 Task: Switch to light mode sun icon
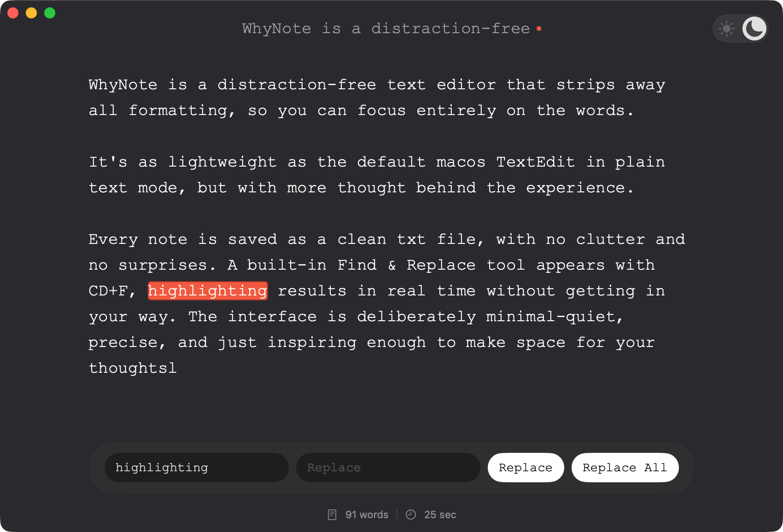[727, 29]
